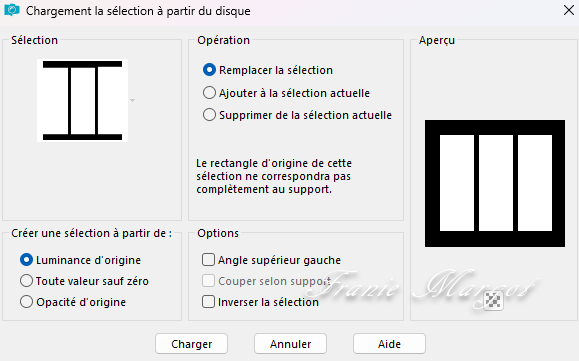Image resolution: width=579 pixels, height=361 pixels.
Task: Tick the Couper selon support checkbox
Action: click(208, 281)
